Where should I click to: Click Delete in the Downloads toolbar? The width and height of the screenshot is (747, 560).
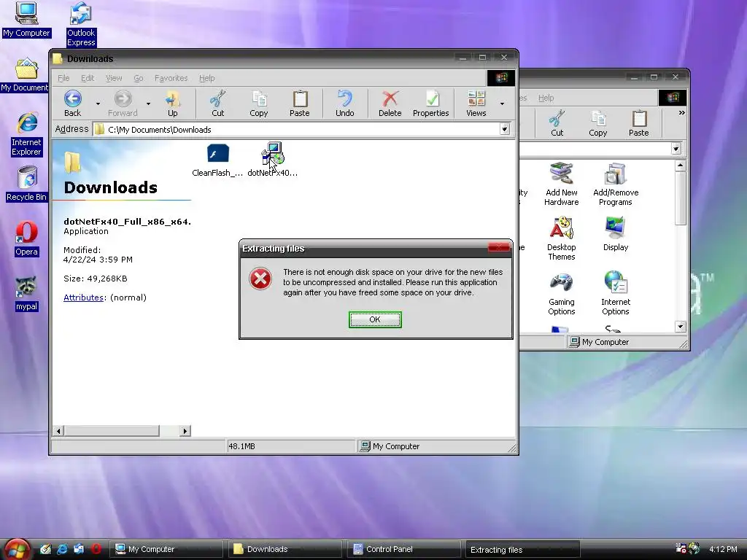click(390, 104)
